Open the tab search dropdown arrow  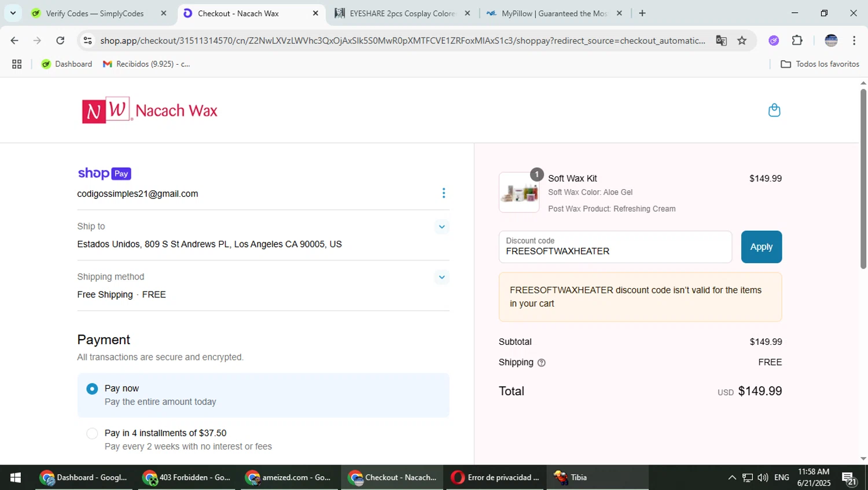13,13
